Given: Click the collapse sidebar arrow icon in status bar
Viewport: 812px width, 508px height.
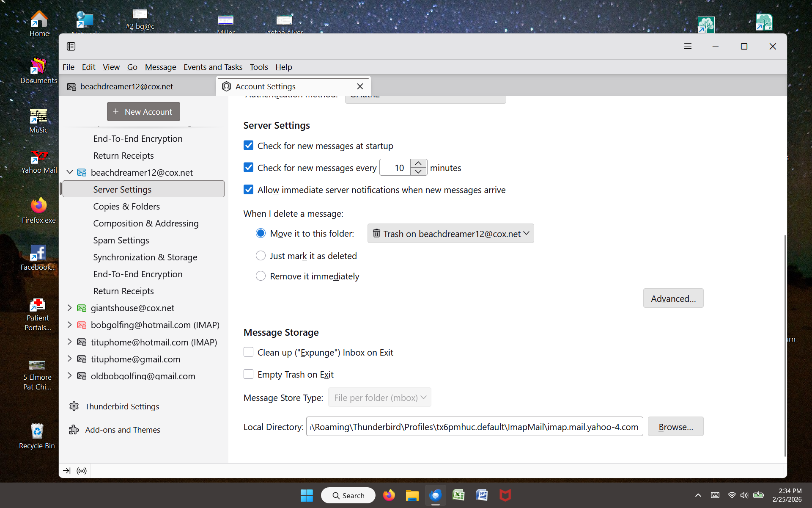Looking at the screenshot, I should (x=67, y=471).
